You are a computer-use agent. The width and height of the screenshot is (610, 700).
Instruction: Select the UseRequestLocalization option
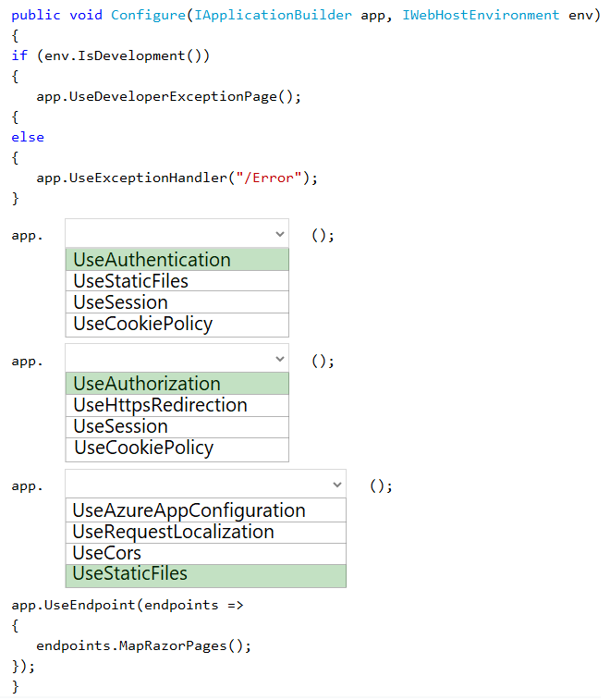point(206,532)
